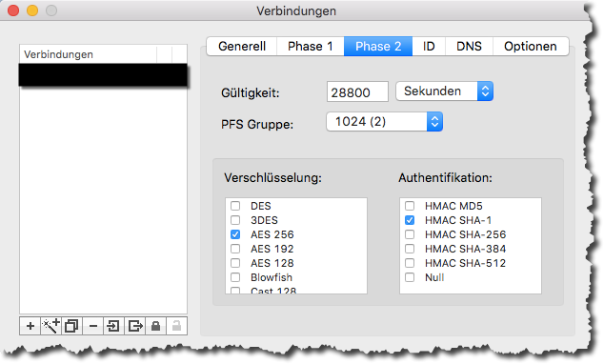The height and width of the screenshot is (364, 604).
Task: Import a connection arrow icon
Action: click(113, 326)
